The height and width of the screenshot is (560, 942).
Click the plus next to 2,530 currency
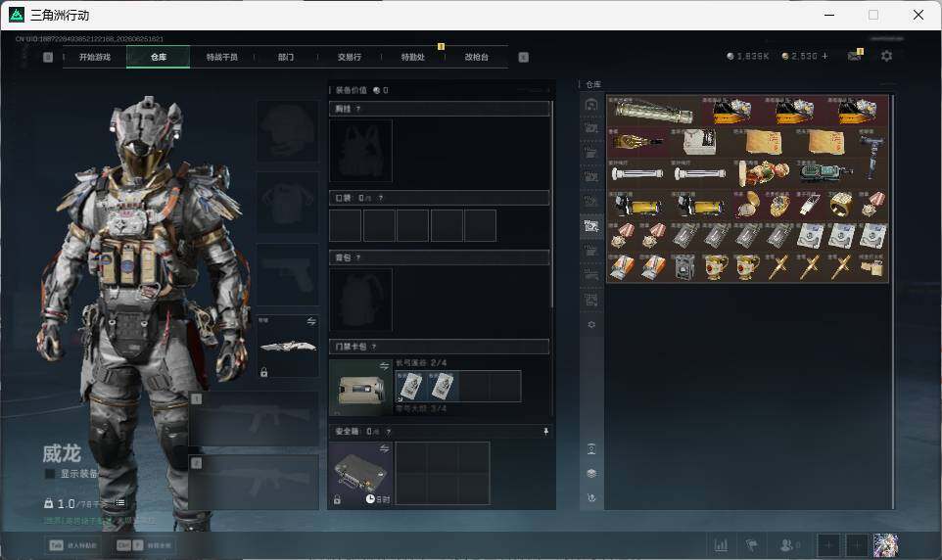click(824, 56)
